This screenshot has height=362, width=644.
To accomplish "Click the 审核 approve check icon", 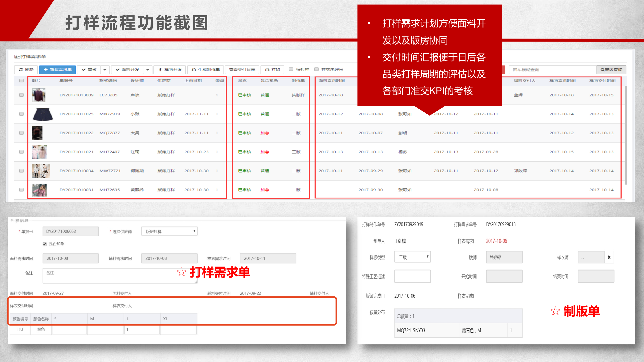I will [x=84, y=70].
